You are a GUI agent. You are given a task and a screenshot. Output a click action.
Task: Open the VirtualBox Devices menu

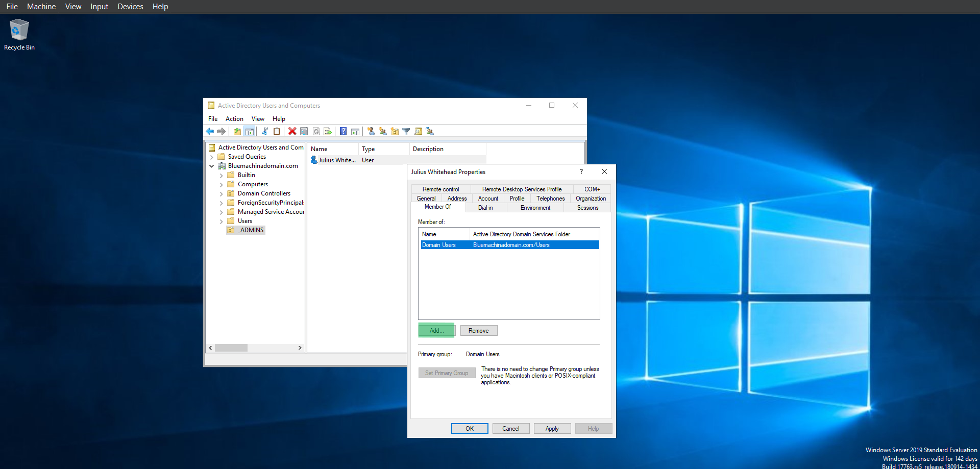pyautogui.click(x=130, y=7)
